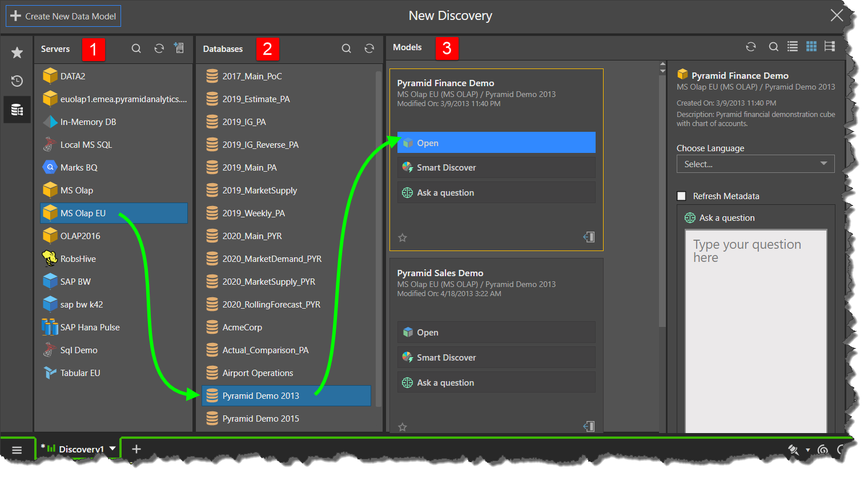Switch Models to grid view
The height and width of the screenshot is (477, 868).
811,47
